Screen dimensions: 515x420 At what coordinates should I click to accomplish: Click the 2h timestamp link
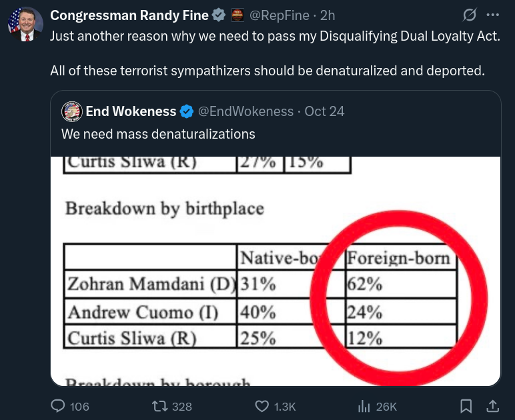[328, 15]
